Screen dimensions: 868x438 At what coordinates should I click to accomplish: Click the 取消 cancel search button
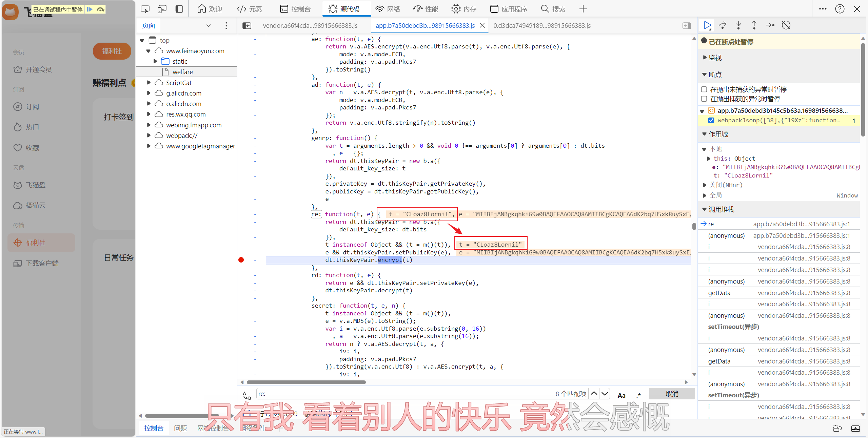[x=672, y=394]
